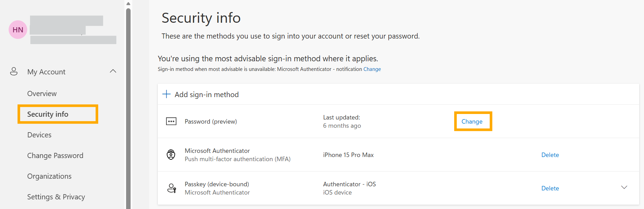This screenshot has width=644, height=209.
Task: Select Security info in the sidebar
Action: tap(48, 114)
